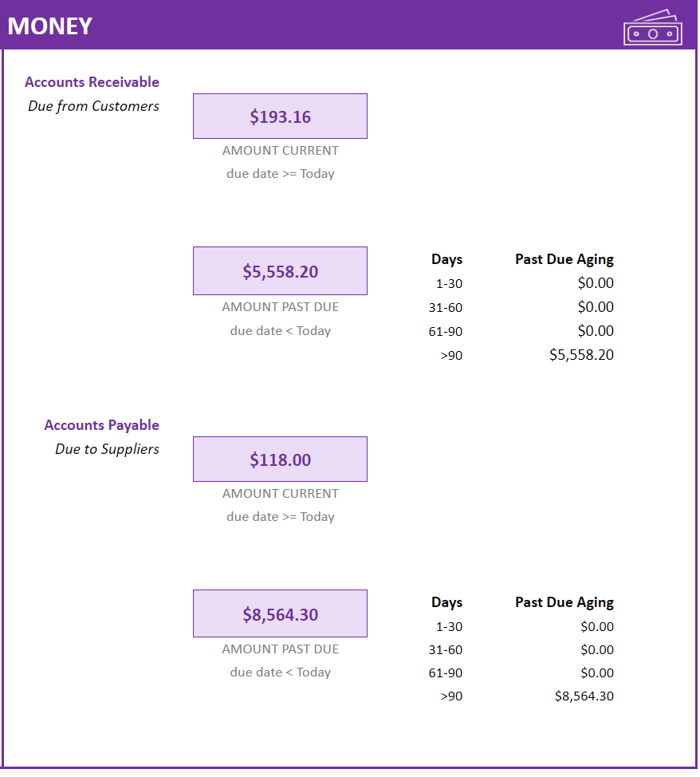The image size is (700, 777).
Task: Select the receivable Past Due Aging column header
Action: click(x=564, y=259)
